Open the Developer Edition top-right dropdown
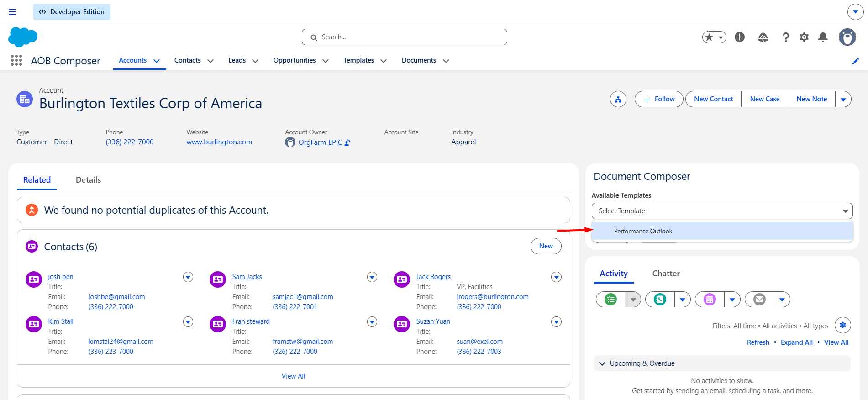 855,12
